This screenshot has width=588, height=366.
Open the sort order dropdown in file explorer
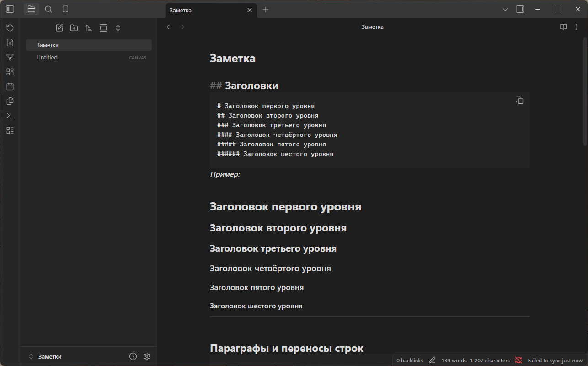pos(89,28)
